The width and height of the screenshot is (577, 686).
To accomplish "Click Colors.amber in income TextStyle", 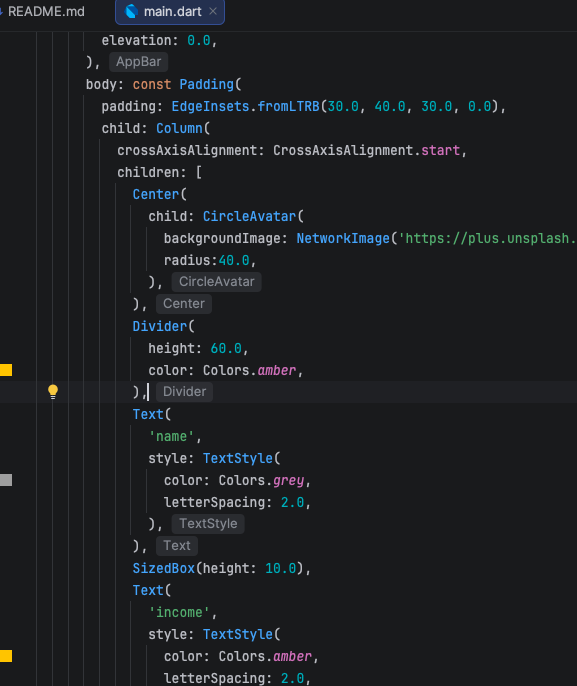I will (x=265, y=656).
